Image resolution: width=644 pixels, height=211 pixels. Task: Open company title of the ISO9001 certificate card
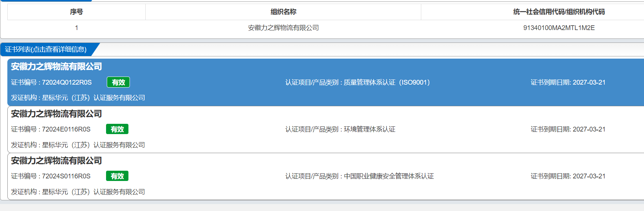(x=57, y=66)
